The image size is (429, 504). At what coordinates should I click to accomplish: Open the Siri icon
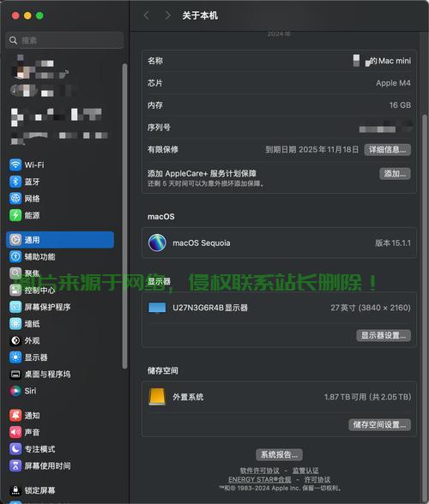tap(15, 391)
